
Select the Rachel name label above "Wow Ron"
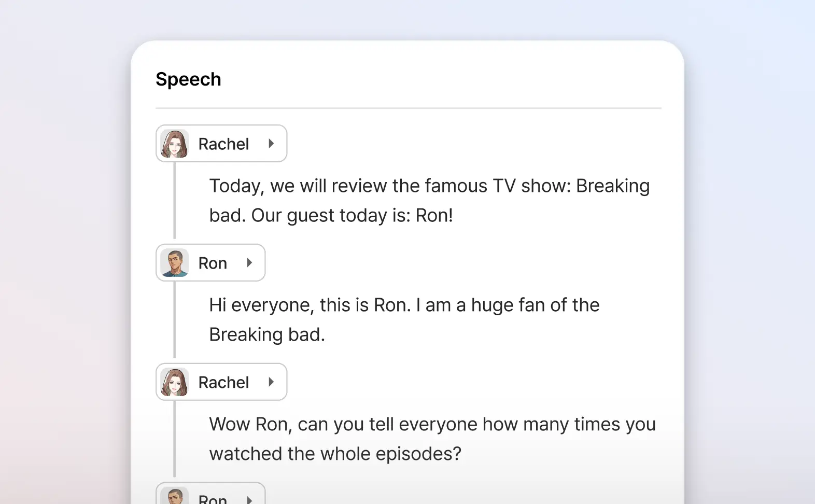pos(223,383)
